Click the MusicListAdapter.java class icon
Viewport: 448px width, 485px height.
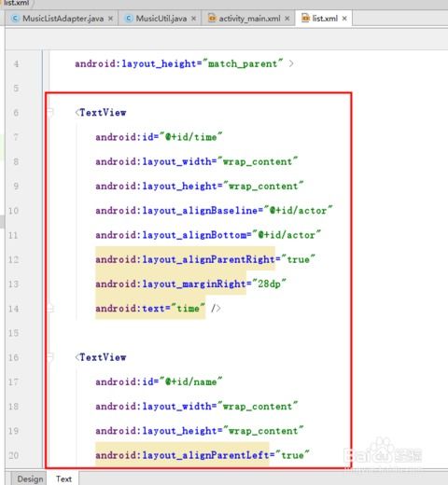tap(15, 19)
